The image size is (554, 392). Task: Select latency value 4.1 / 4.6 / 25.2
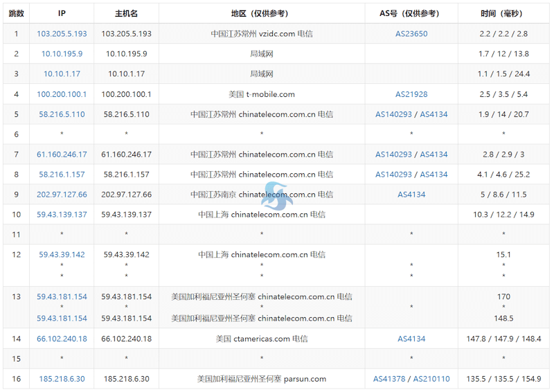coord(503,175)
